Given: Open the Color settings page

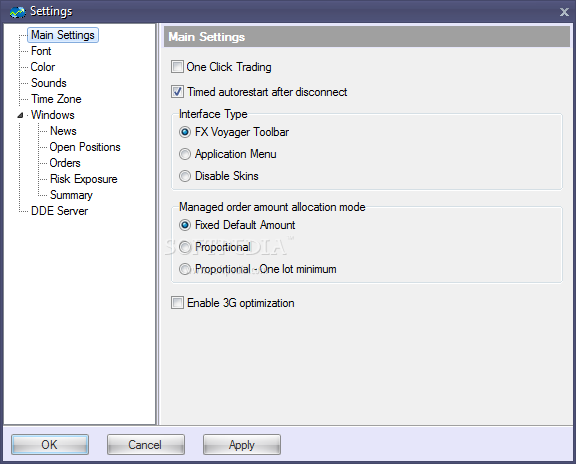Looking at the screenshot, I should point(43,67).
